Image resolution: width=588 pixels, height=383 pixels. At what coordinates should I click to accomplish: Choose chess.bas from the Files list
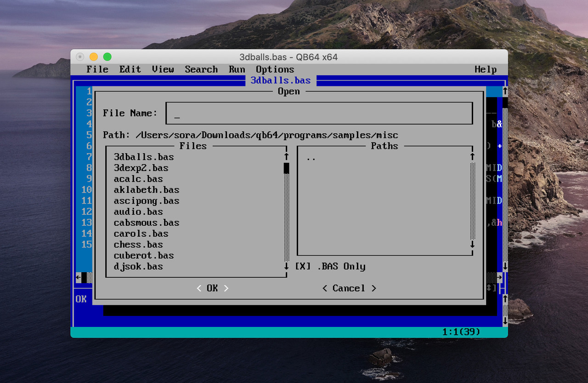tap(138, 245)
